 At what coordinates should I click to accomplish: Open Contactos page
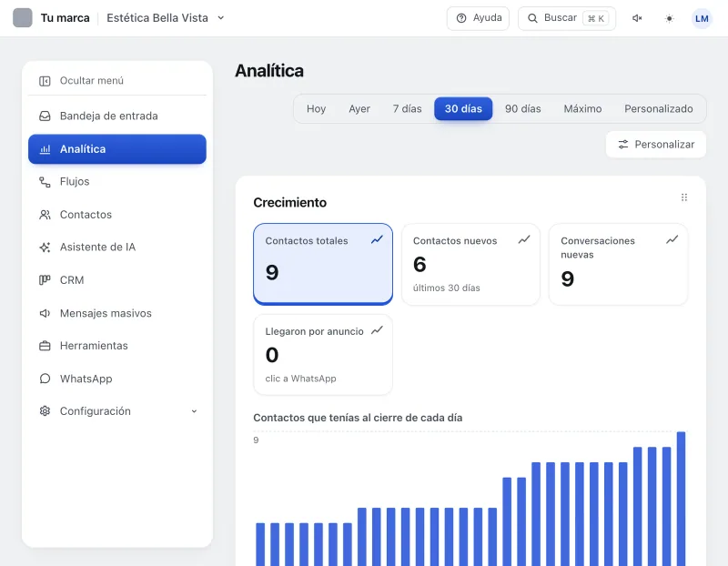pos(117,215)
